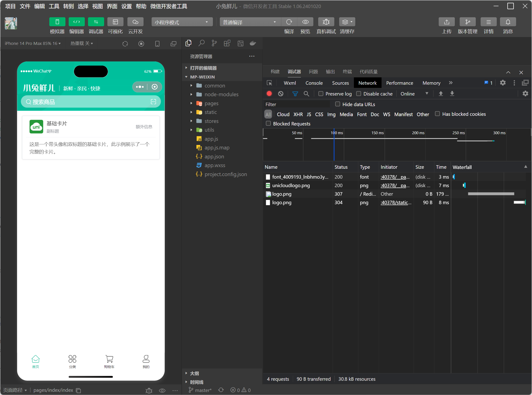Viewport: 532px width, 395px height.
Task: Start real device debugging (真机调试)
Action: [326, 22]
